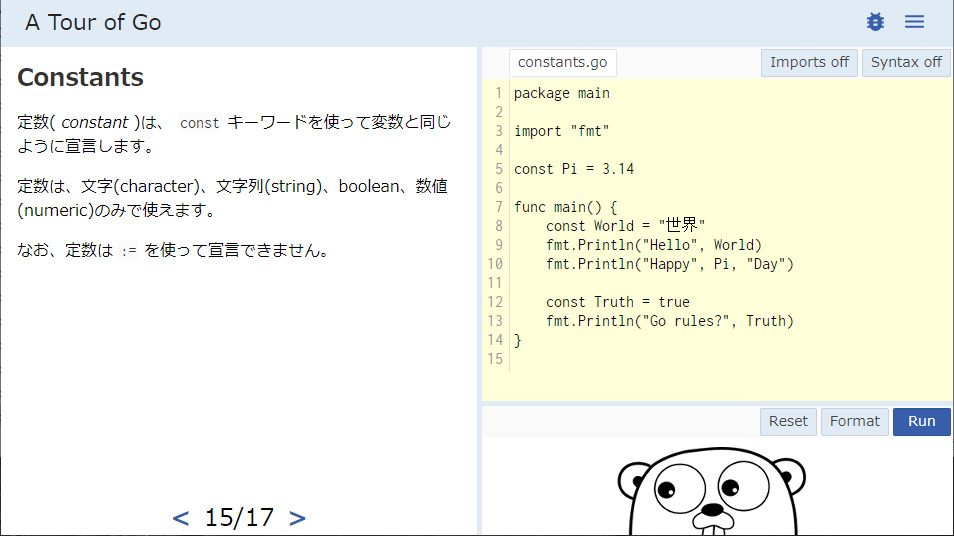
Task: Click code line 'package main'
Action: click(562, 93)
